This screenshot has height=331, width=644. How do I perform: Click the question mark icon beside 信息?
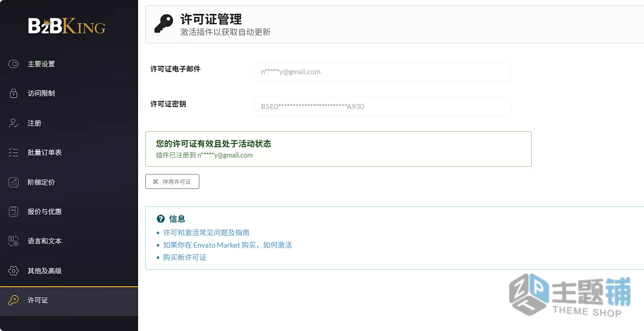click(x=161, y=219)
